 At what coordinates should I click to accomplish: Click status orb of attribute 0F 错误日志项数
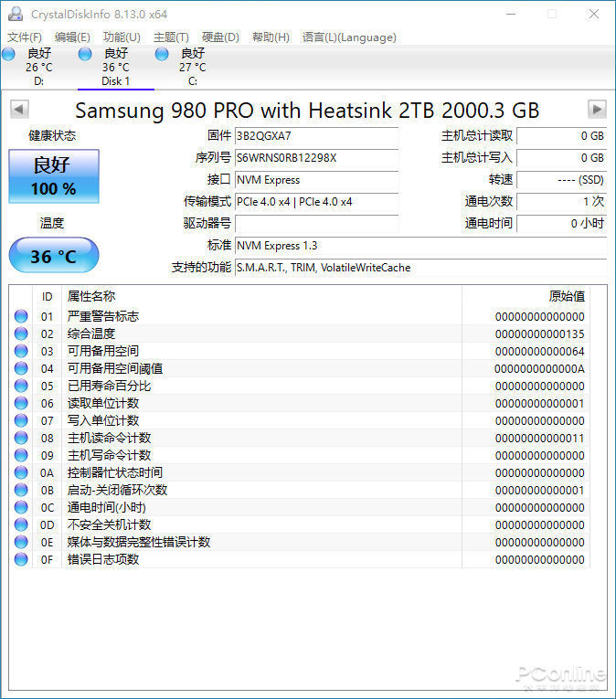click(x=21, y=559)
